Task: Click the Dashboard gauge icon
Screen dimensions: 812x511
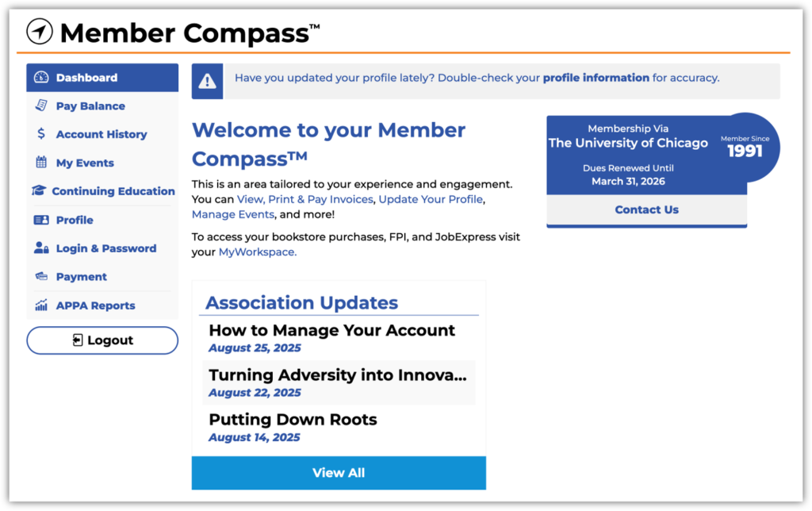Action: 41,78
